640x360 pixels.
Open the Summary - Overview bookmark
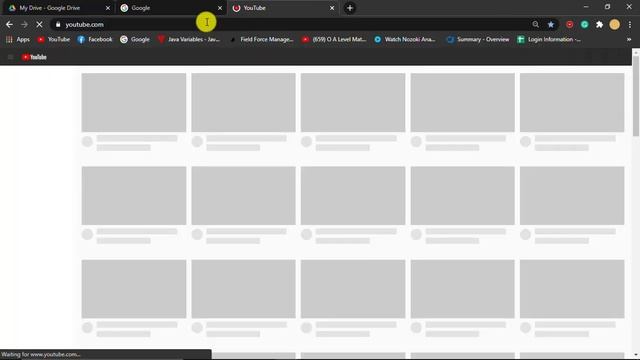pos(478,39)
